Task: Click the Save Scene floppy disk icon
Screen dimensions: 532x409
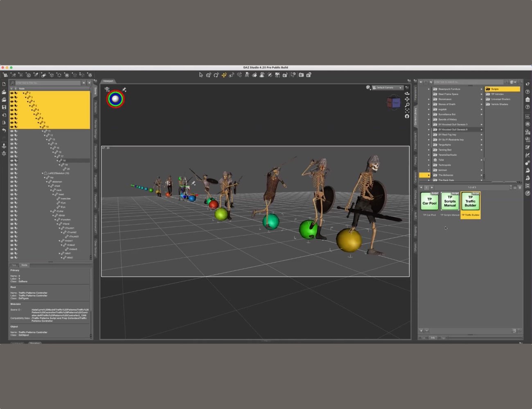Action: [x=4, y=107]
